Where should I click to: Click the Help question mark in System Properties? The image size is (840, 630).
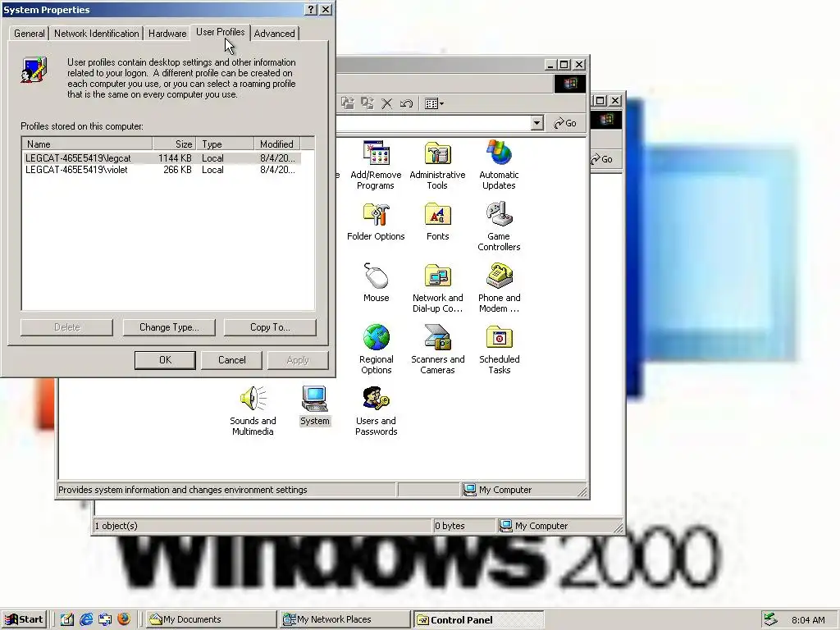(311, 10)
